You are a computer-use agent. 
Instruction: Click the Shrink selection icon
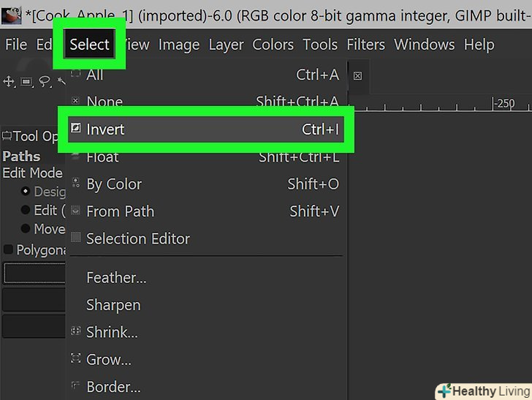pyautogui.click(x=76, y=332)
